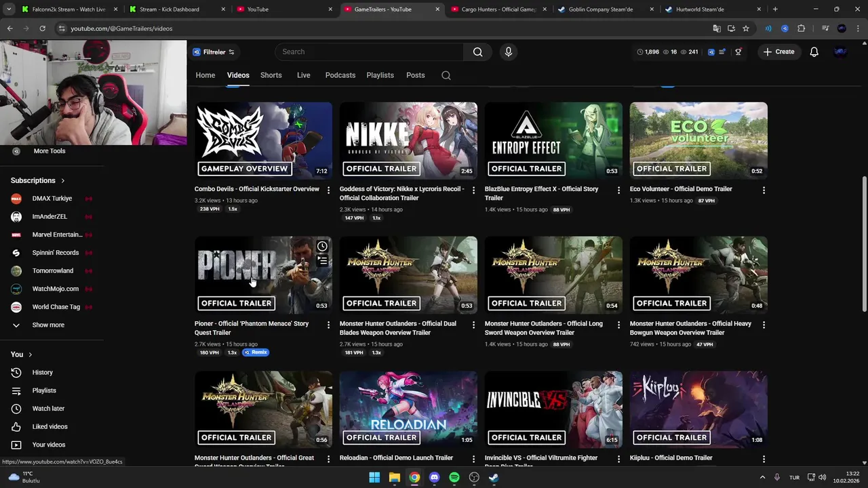Click the blue vidIQ icon in the YouTube header

point(711,52)
